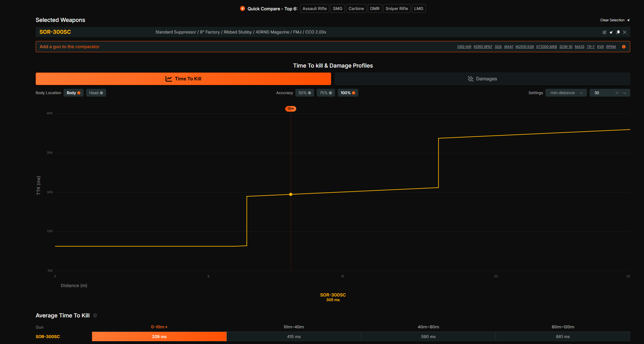
Task: Switch to the Damages tab
Action: (x=482, y=79)
